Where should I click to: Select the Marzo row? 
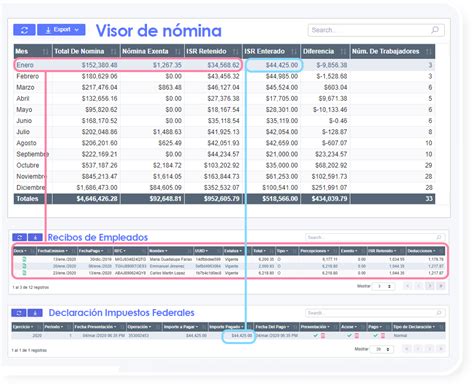point(224,87)
